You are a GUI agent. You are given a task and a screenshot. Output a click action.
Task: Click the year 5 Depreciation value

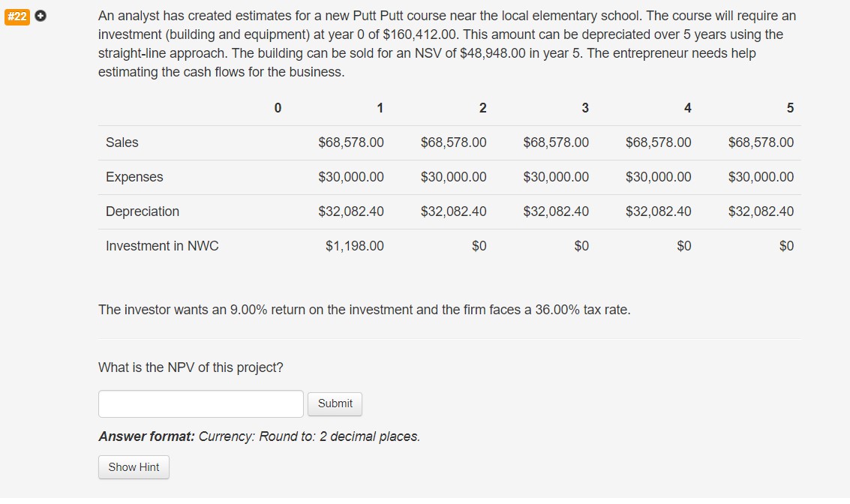(760, 211)
